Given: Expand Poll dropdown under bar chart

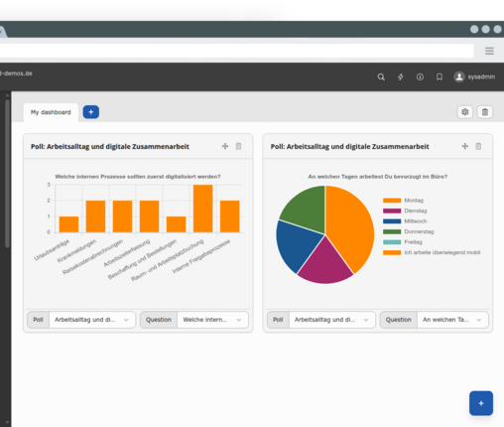Looking at the screenshot, I should [x=92, y=320].
